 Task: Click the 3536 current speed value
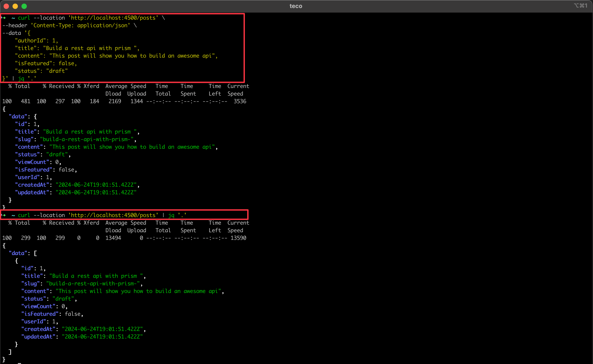240,101
